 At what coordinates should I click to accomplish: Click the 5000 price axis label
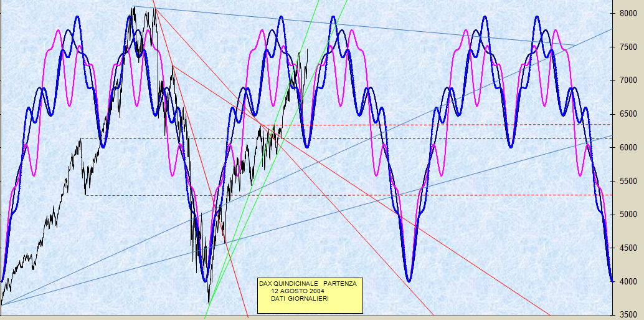[628, 215]
